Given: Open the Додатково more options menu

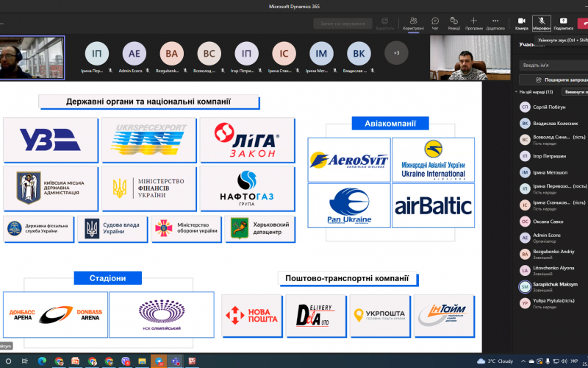Looking at the screenshot, I should (x=495, y=24).
